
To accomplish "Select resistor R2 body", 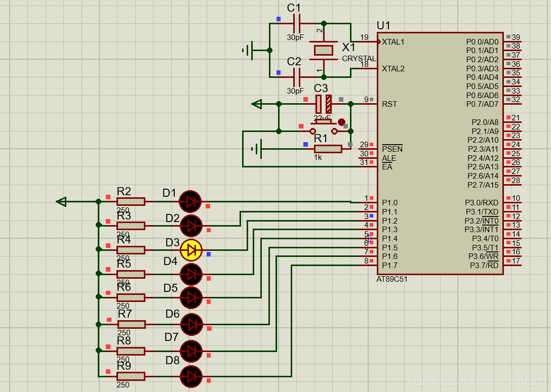I will (131, 201).
